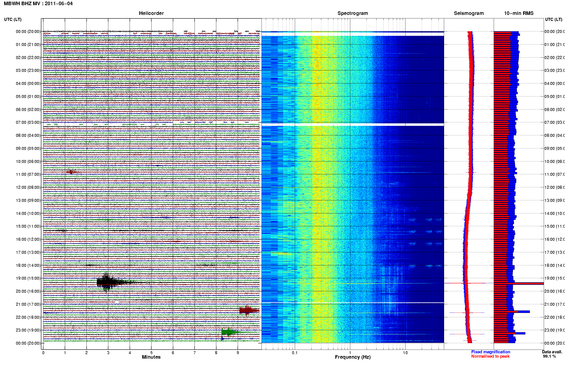Click the '23:00 (19:00)' left time label
The height and width of the screenshot is (368, 588).
point(28,330)
